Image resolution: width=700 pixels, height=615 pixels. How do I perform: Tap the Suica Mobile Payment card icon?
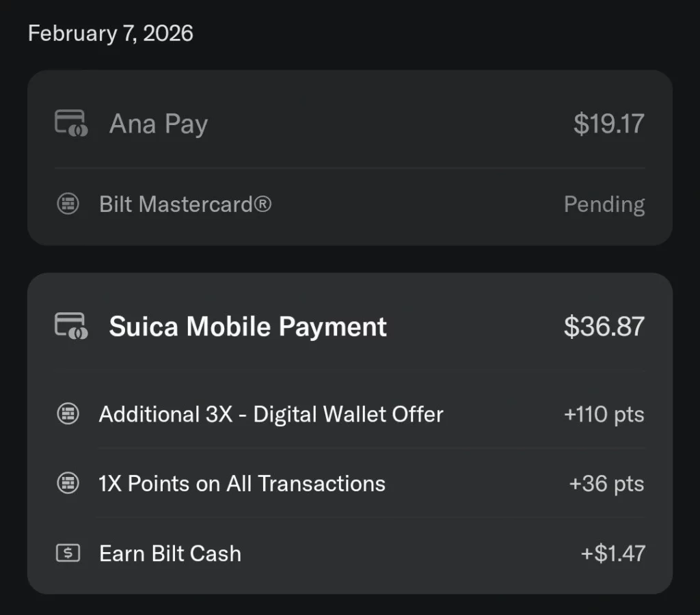[71, 326]
